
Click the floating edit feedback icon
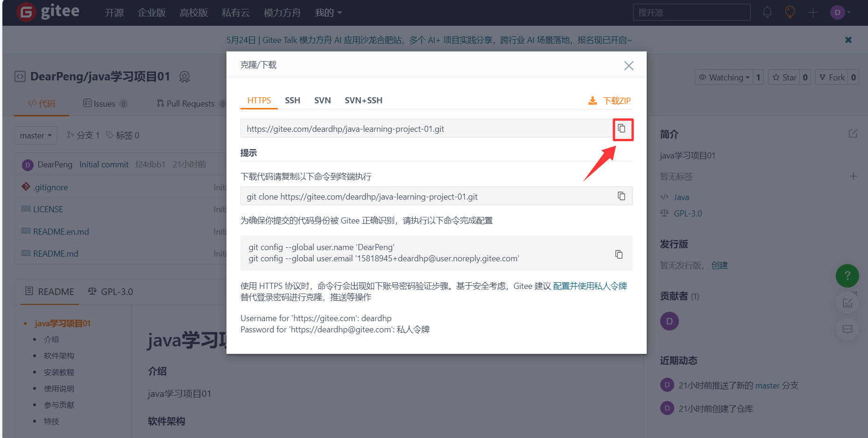pos(847,303)
